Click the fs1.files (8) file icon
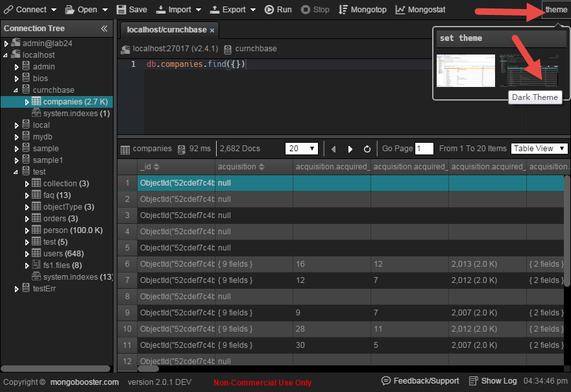The width and height of the screenshot is (571, 392). (x=36, y=264)
